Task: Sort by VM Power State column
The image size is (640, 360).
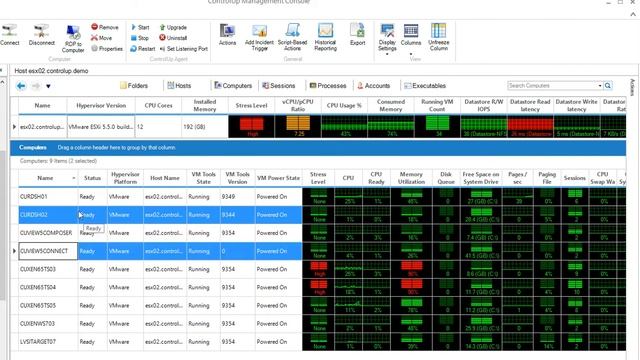Action: click(278, 178)
